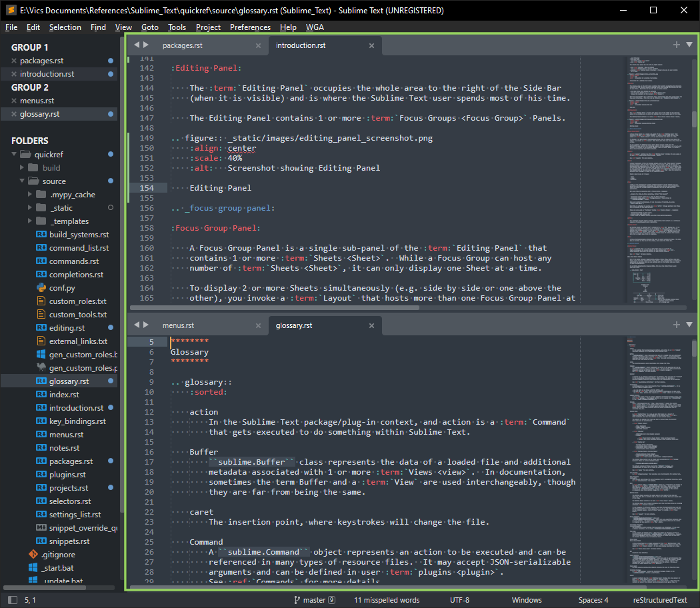
Task: Open the Preferences menu
Action: click(x=250, y=27)
